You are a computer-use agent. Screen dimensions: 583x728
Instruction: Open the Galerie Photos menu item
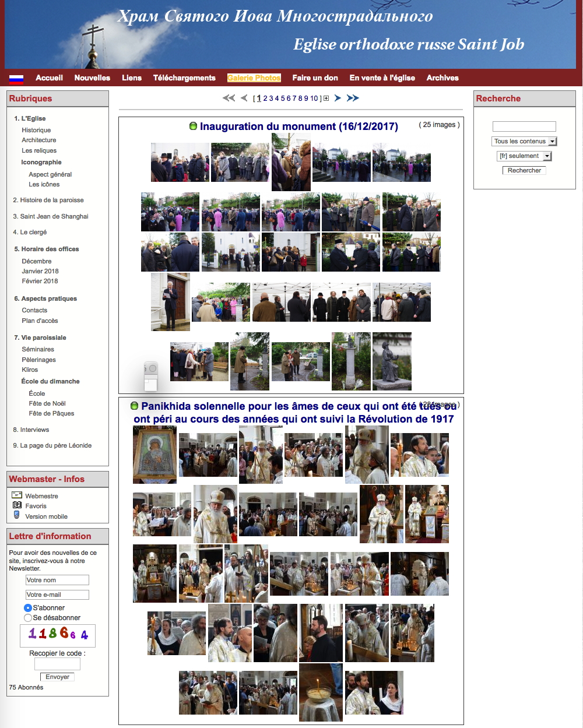coord(254,78)
